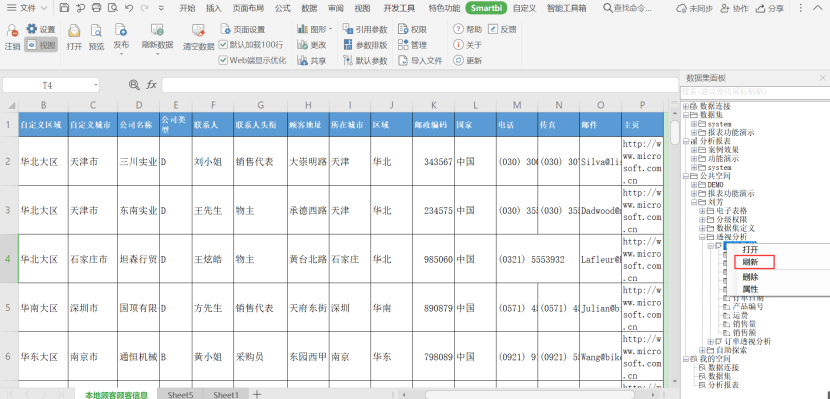Switch to the 插入 ribbon tab
Screen dimensions: 830x399
click(214, 8)
